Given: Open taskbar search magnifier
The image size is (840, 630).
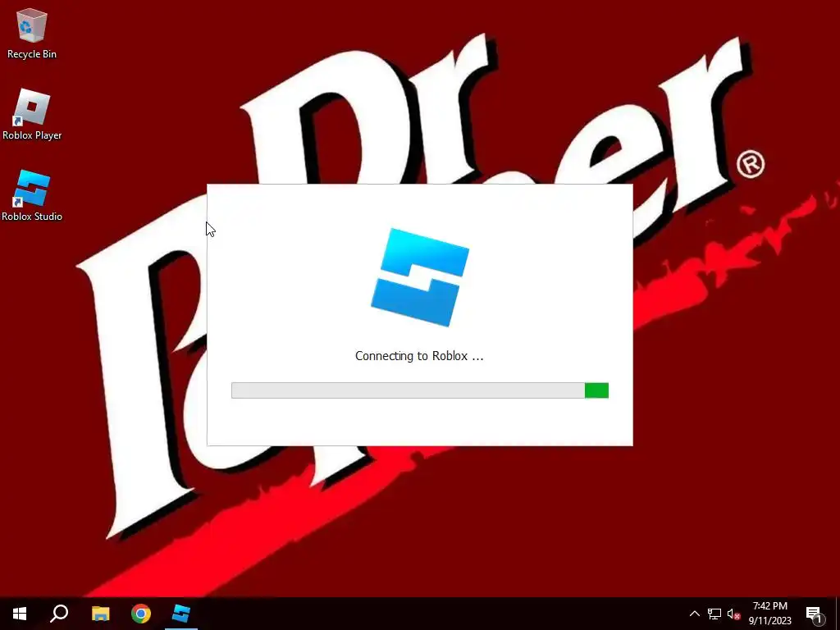Looking at the screenshot, I should (x=59, y=614).
